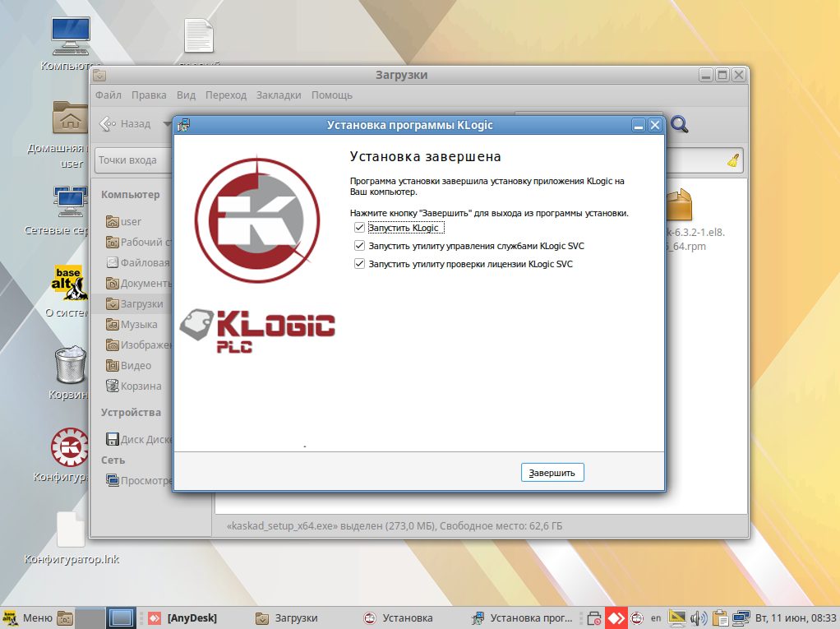This screenshot has height=629, width=840.
Task: Expand the Назад history dropdown arrow
Action: click(167, 124)
